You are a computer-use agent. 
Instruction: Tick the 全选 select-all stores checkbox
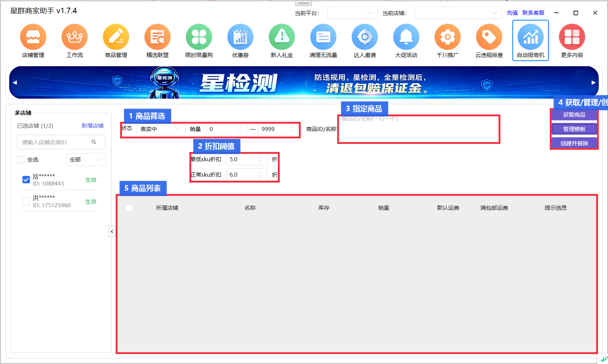21,160
